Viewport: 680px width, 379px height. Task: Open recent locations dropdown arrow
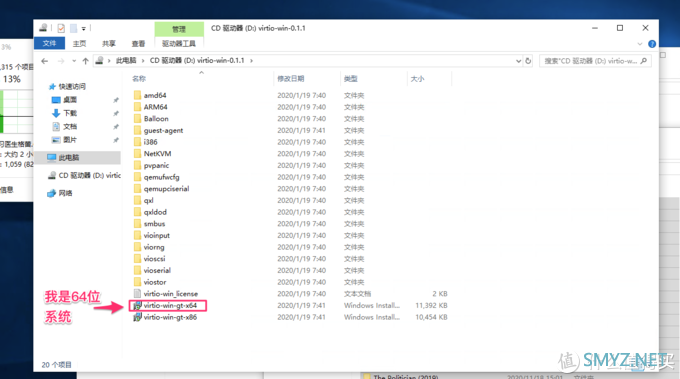tap(74, 61)
